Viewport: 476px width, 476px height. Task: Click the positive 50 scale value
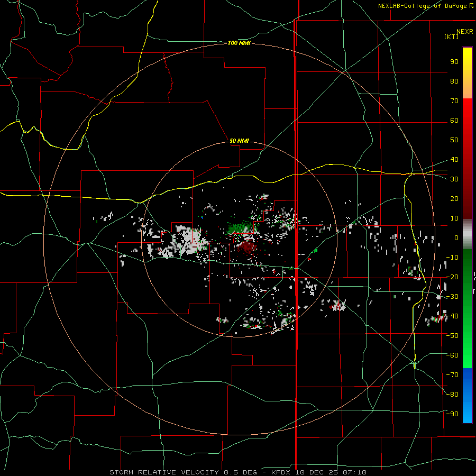(x=454, y=140)
